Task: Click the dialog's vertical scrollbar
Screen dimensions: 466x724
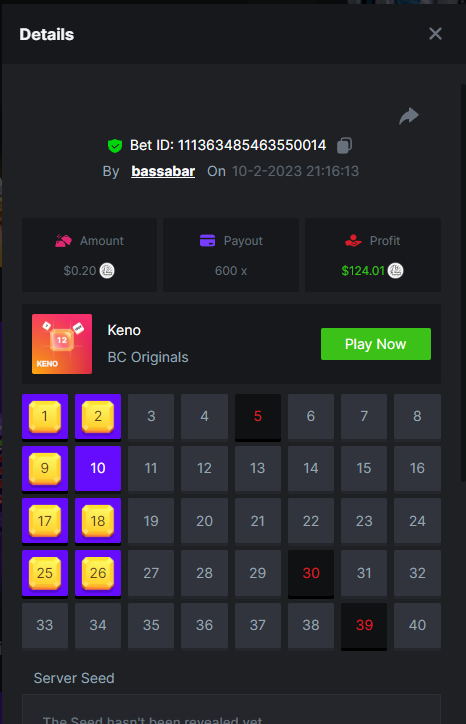Action: pos(463,283)
